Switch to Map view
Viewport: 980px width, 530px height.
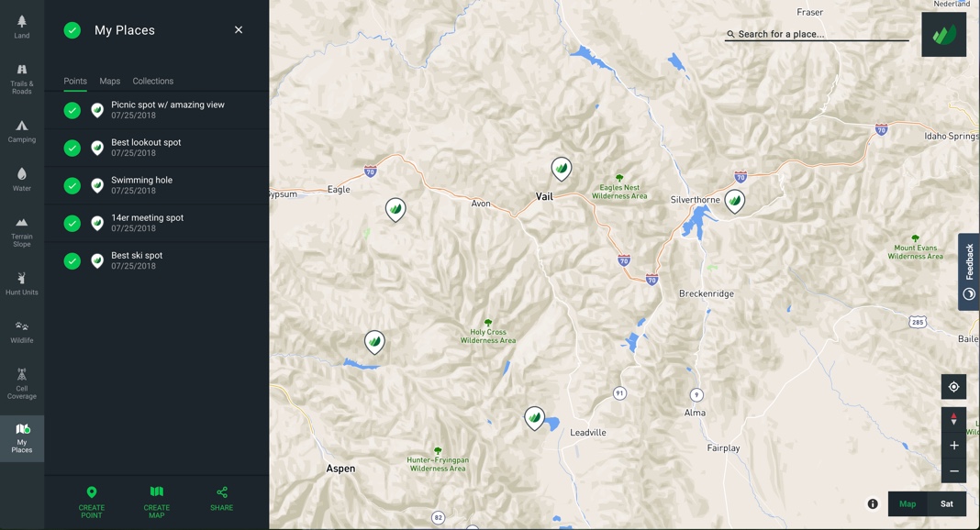tap(908, 503)
